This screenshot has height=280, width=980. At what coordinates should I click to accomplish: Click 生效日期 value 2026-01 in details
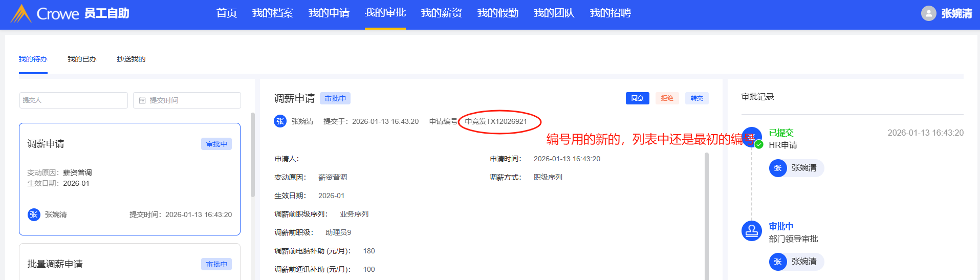coord(331,196)
